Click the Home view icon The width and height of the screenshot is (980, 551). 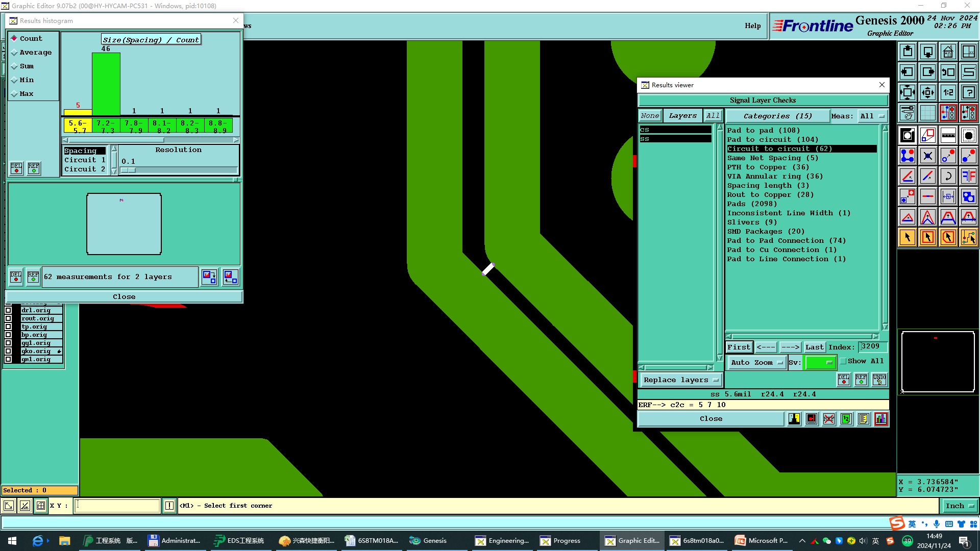tap(948, 52)
